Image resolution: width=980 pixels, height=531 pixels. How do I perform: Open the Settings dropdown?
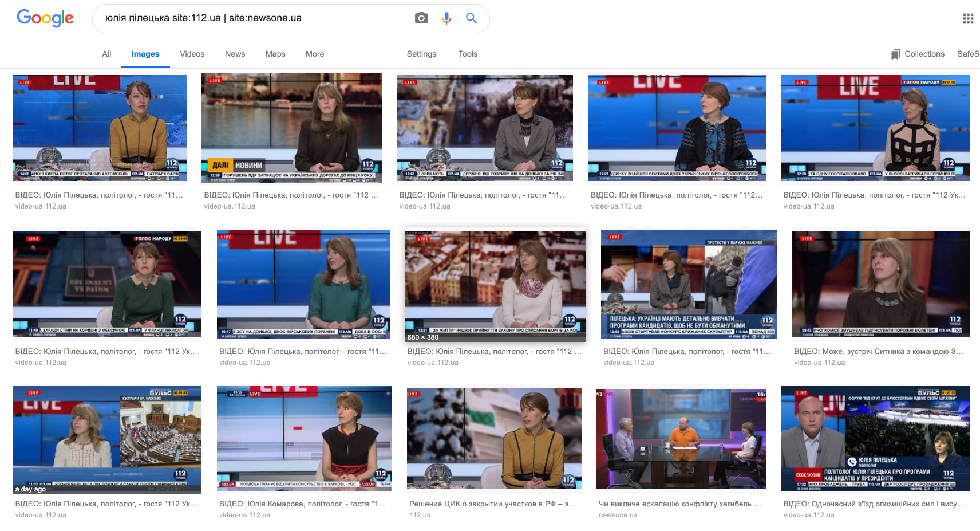coord(421,54)
